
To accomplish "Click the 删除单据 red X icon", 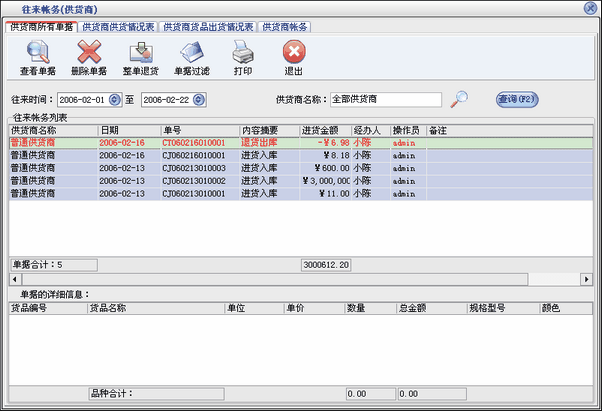I will pos(90,50).
